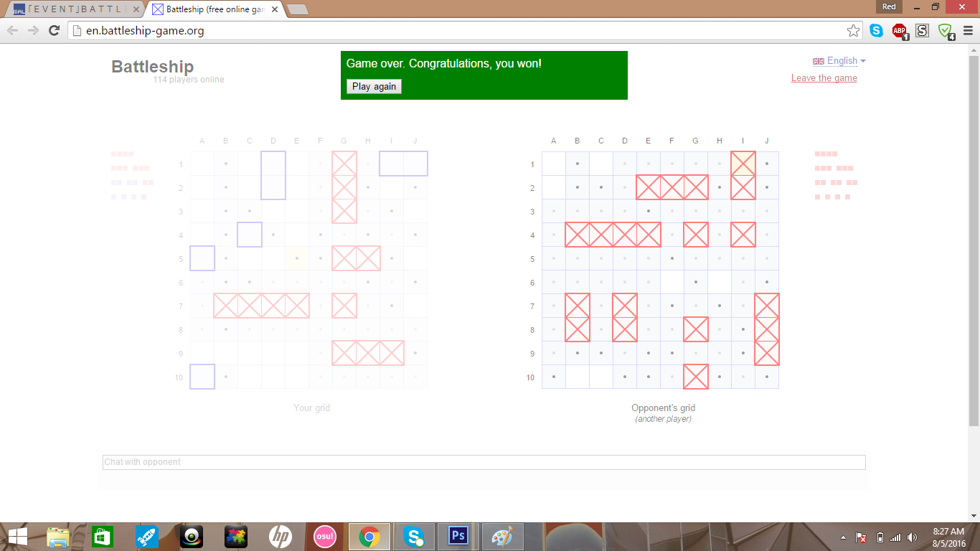Click the '(another player)' caption
This screenshot has height=551, width=980.
[x=664, y=419]
